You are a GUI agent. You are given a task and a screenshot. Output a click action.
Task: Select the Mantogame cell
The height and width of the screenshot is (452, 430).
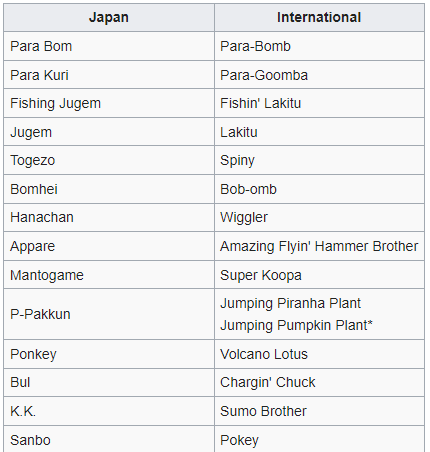point(109,275)
